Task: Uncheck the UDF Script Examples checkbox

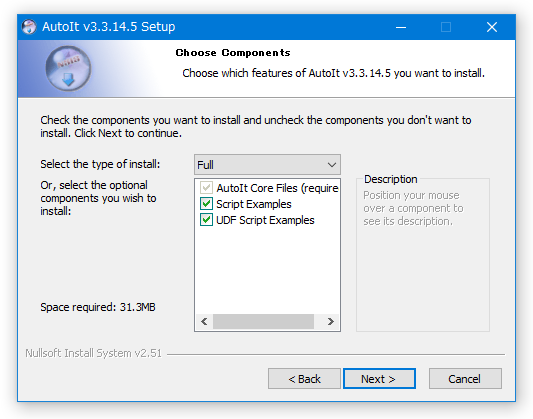Action: 206,220
